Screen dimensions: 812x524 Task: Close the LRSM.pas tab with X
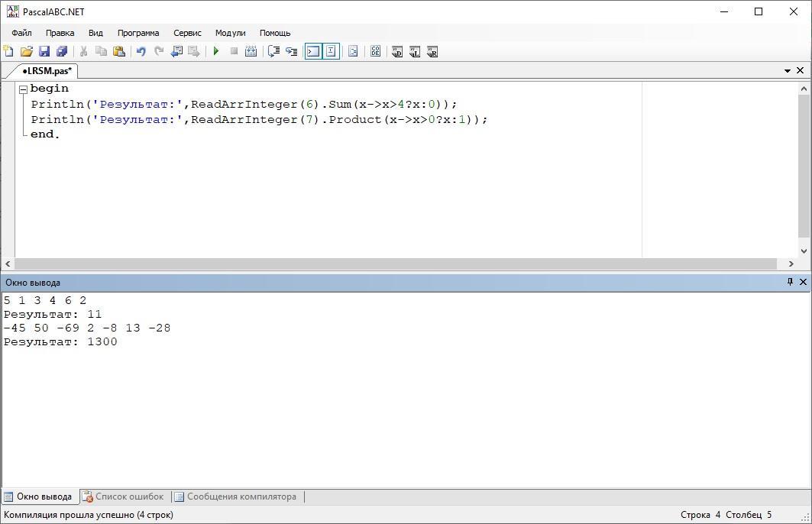point(800,70)
